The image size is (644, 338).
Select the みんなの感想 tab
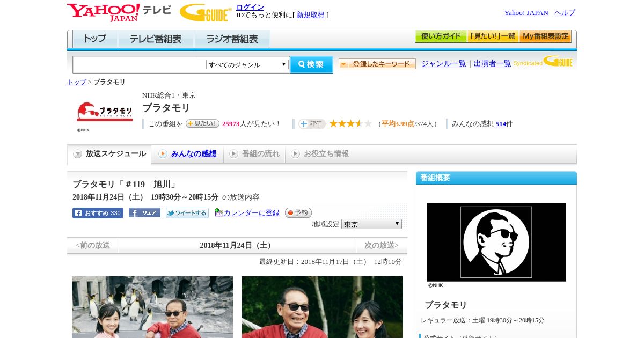[x=187, y=154]
